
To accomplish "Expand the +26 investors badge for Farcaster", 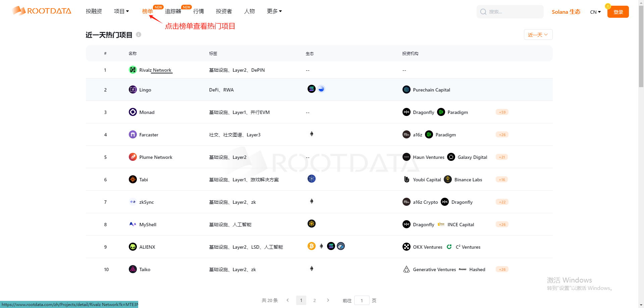I will click(x=502, y=134).
